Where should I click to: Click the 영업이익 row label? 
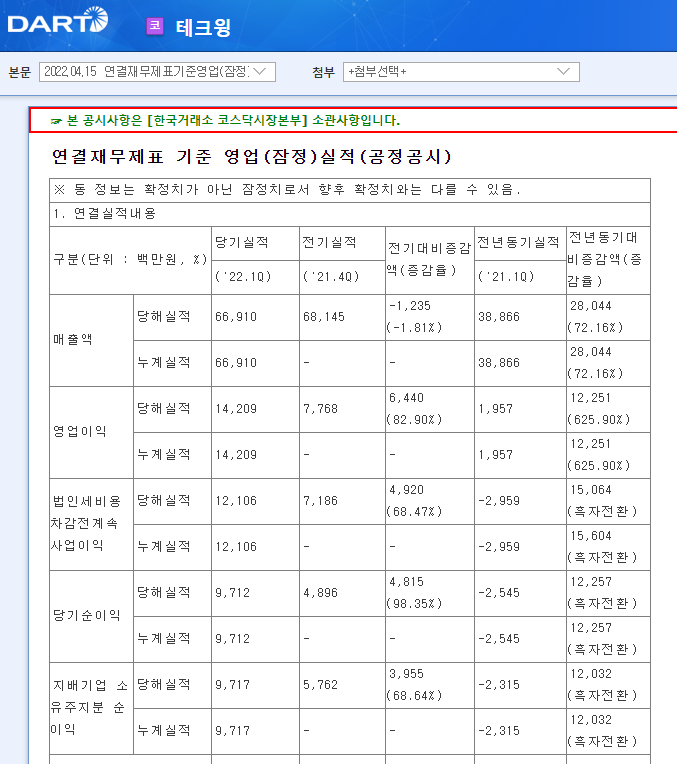click(79, 431)
